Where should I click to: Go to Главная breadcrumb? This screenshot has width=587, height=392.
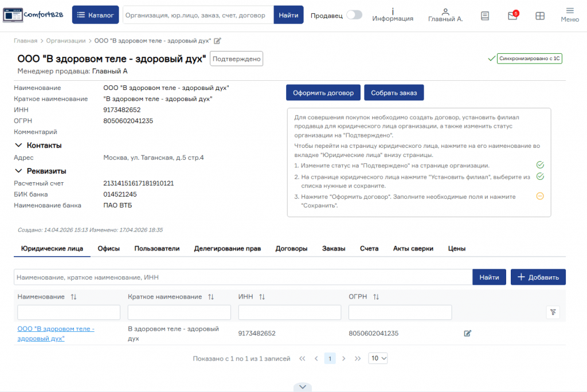(25, 41)
